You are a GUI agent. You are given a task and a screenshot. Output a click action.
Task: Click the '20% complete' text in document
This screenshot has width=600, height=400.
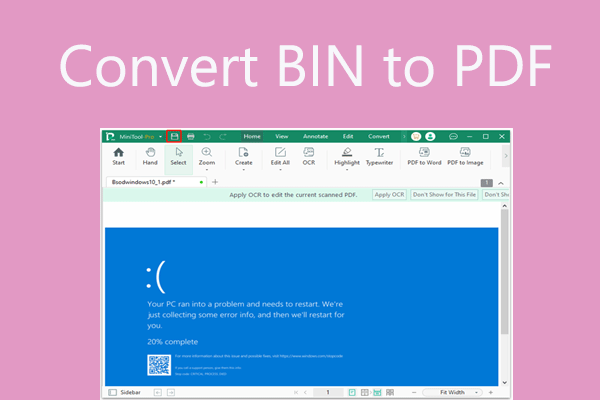tap(173, 342)
